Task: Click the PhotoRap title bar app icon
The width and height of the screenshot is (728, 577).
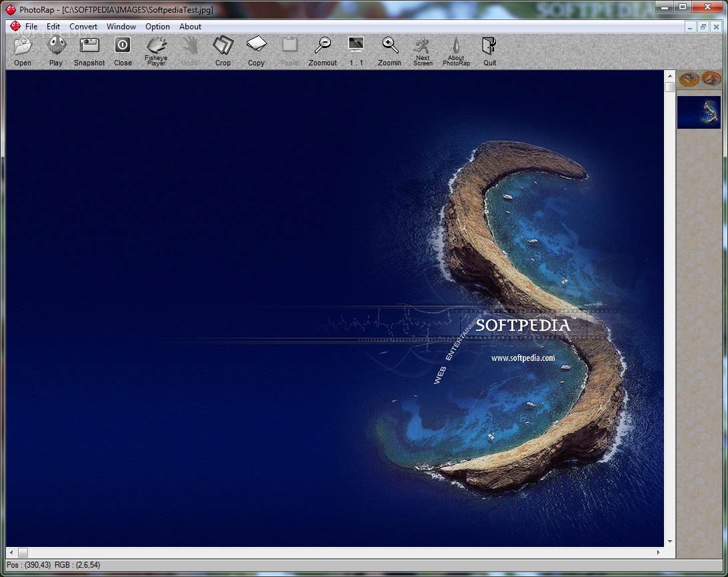Action: pyautogui.click(x=11, y=9)
